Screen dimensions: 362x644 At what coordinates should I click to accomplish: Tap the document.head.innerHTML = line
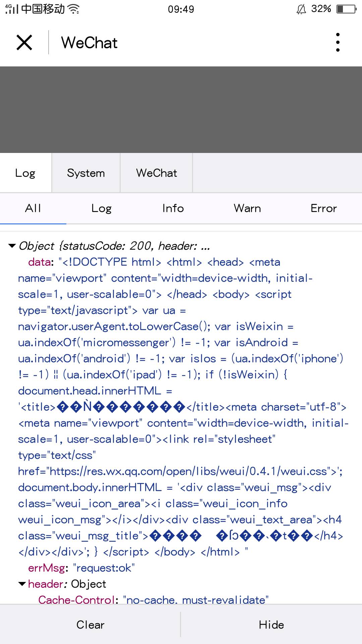point(95,391)
